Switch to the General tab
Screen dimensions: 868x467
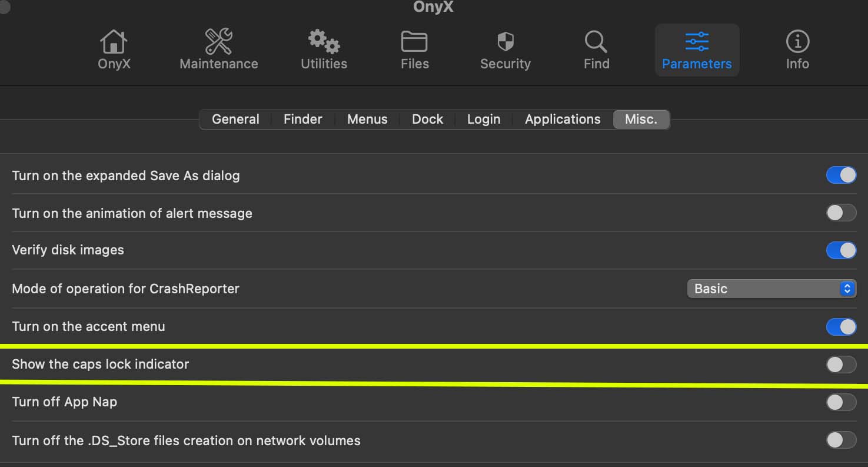coord(235,120)
